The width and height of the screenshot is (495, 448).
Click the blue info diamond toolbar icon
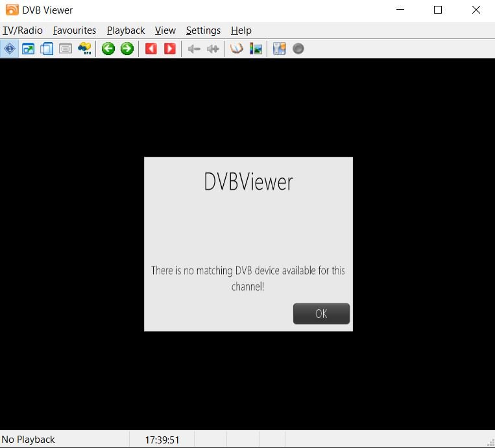10,49
